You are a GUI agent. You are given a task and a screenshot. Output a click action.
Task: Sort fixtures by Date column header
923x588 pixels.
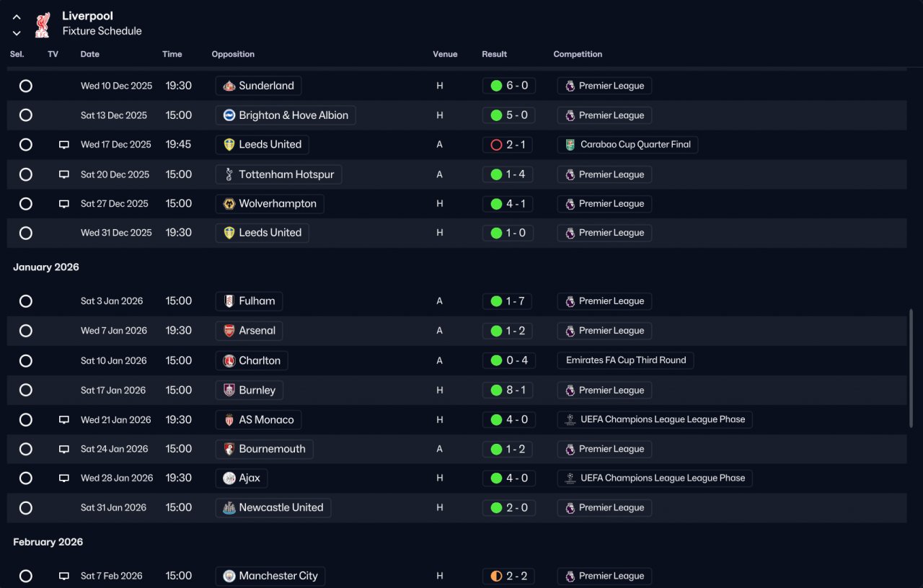tap(90, 54)
